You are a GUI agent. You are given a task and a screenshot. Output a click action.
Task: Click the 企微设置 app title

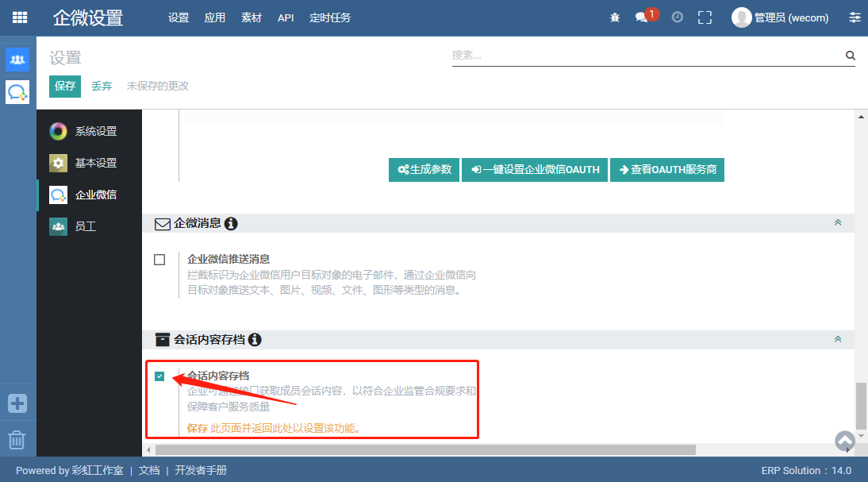[x=88, y=18]
